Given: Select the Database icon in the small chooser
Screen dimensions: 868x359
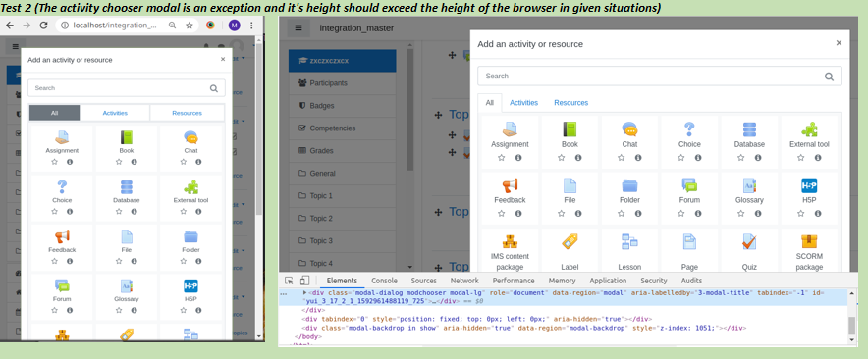Looking at the screenshot, I should tap(127, 186).
